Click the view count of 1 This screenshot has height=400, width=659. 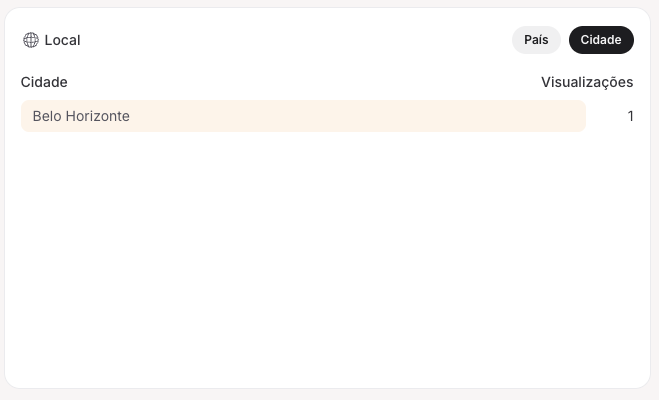click(x=630, y=116)
